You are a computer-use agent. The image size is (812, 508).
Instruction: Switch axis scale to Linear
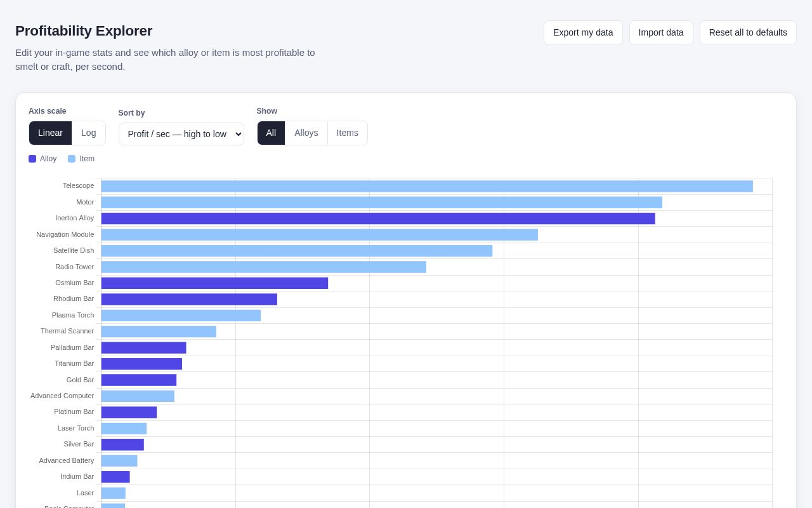pyautogui.click(x=50, y=133)
